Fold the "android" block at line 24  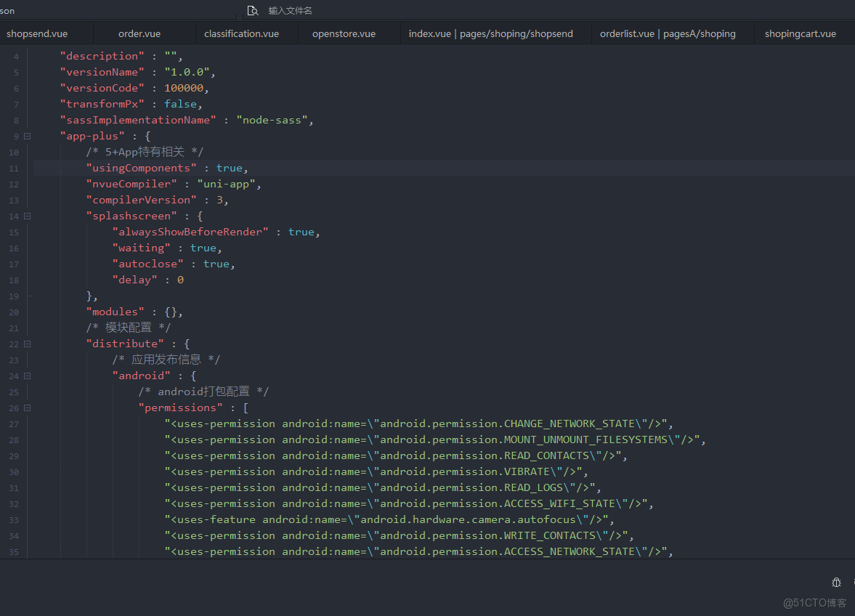[x=28, y=376]
